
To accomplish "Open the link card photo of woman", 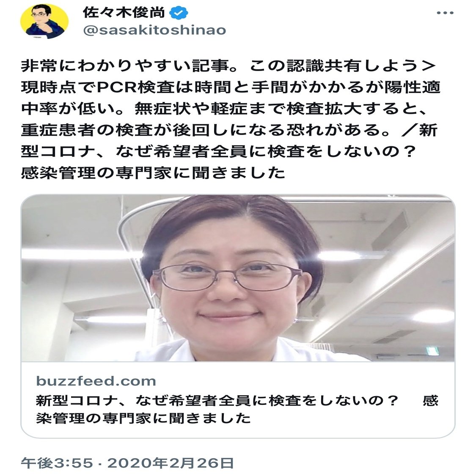I will click(x=238, y=278).
